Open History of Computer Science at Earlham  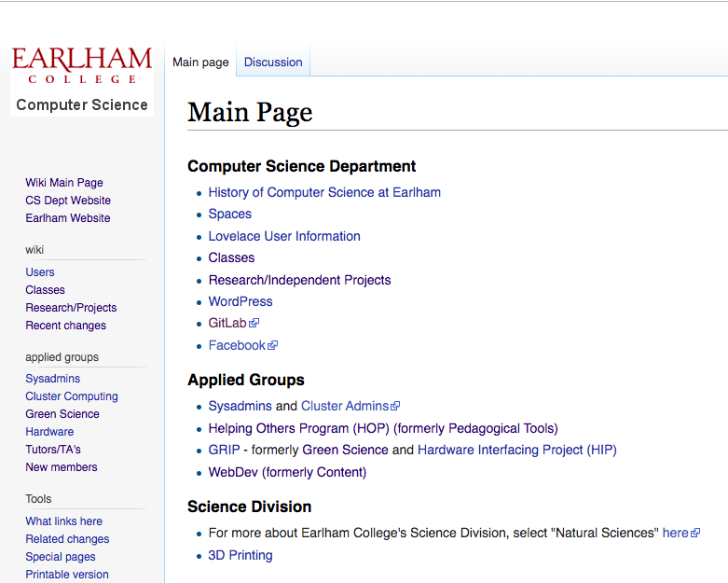click(x=324, y=192)
